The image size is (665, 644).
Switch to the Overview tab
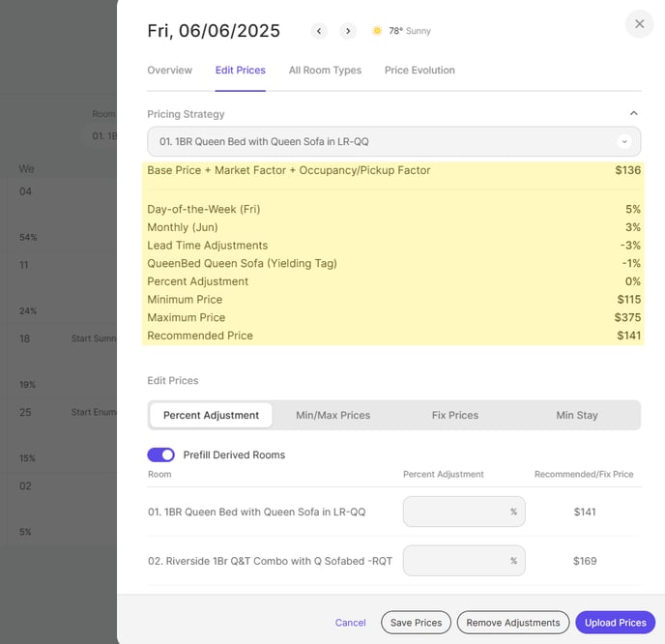tap(169, 71)
